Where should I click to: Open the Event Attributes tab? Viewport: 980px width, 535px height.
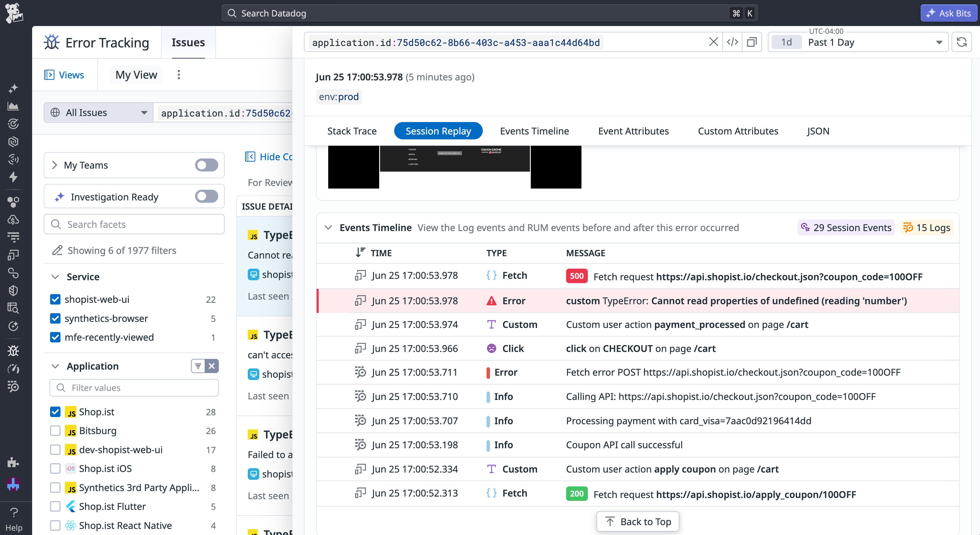click(x=634, y=131)
